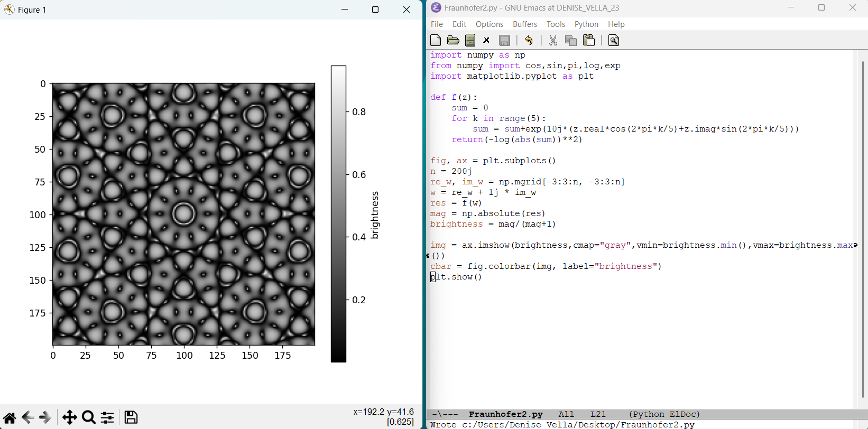Open the Python menu
The height and width of the screenshot is (429, 868).
coord(586,24)
